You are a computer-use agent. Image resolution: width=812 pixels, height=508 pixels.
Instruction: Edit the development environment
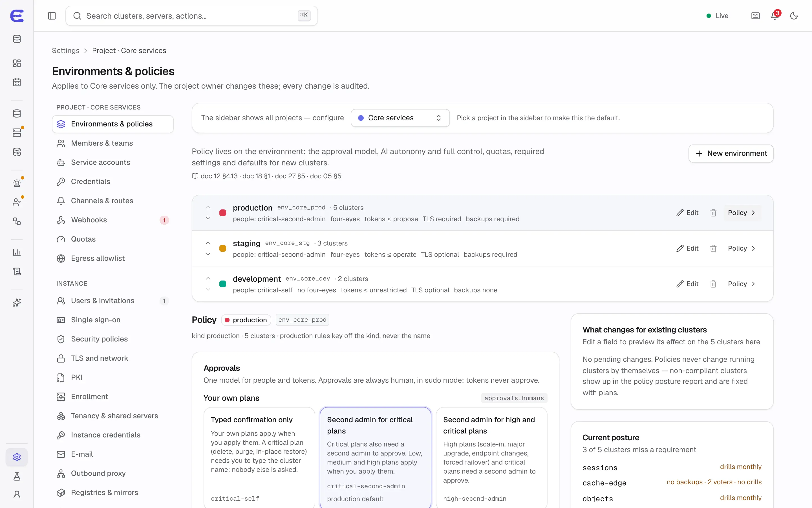687,284
